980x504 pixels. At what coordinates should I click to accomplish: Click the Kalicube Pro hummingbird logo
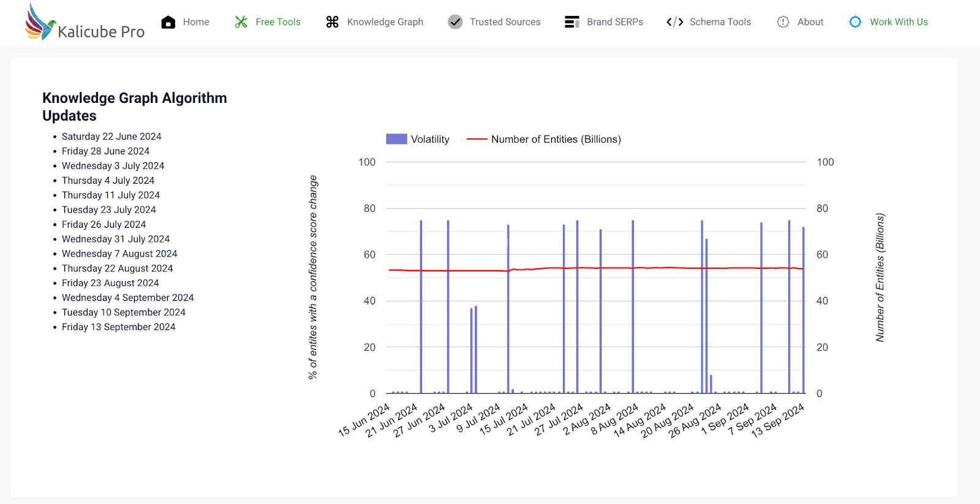click(x=40, y=22)
